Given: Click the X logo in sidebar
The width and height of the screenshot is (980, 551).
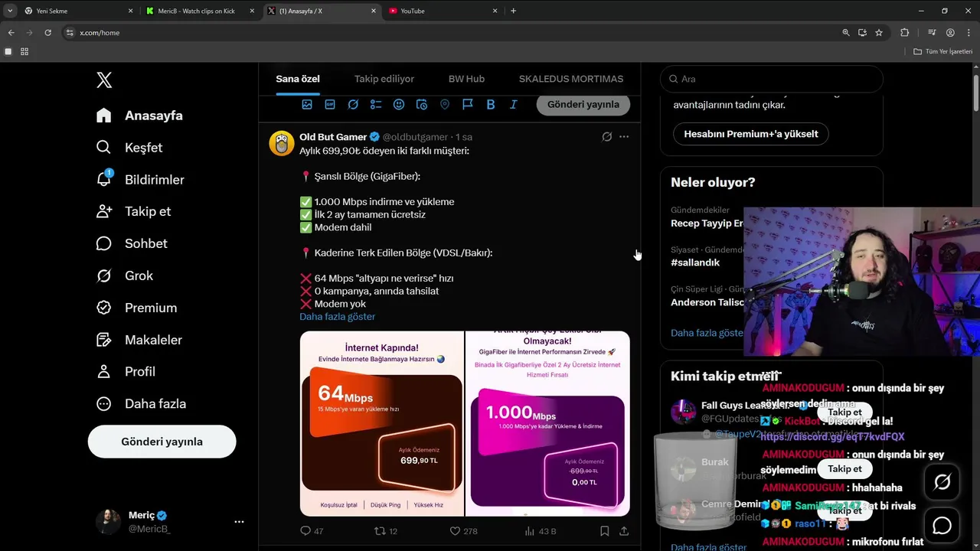Looking at the screenshot, I should point(104,80).
